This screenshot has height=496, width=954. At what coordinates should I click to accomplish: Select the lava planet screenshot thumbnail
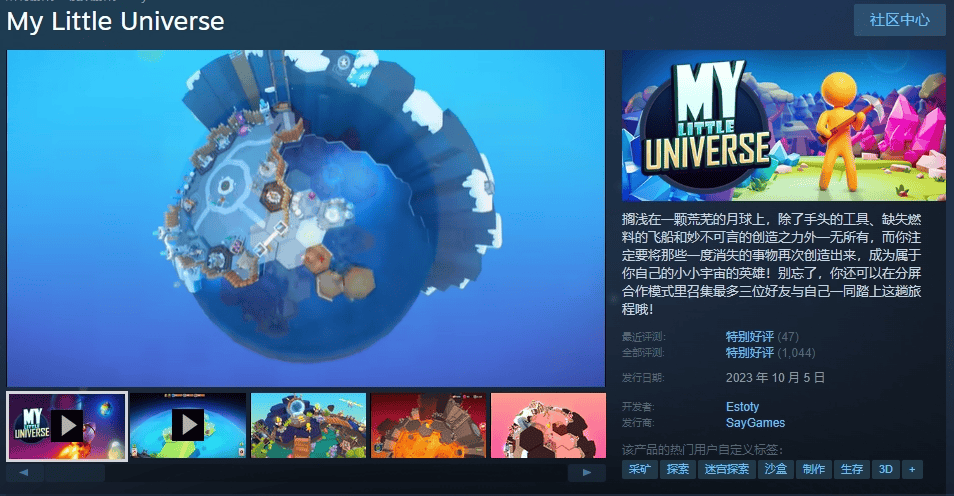click(428, 425)
